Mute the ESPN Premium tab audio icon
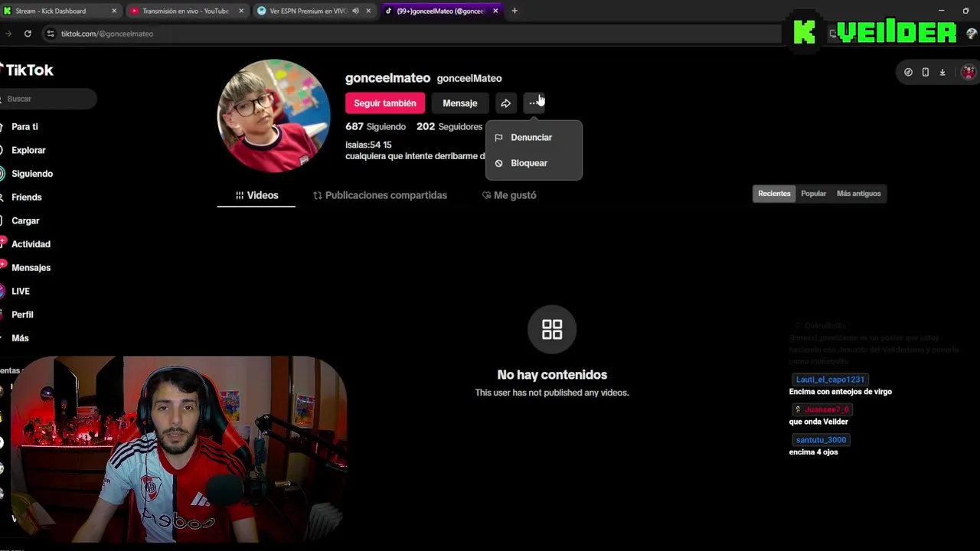Viewport: 980px width, 551px height. click(x=355, y=11)
